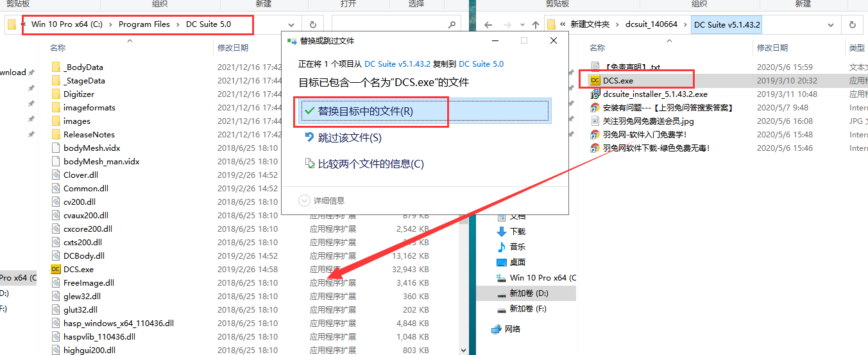Image resolution: width=868 pixels, height=355 pixels.
Task: Open the « breadcrumb overflow in right window
Action: [563, 24]
